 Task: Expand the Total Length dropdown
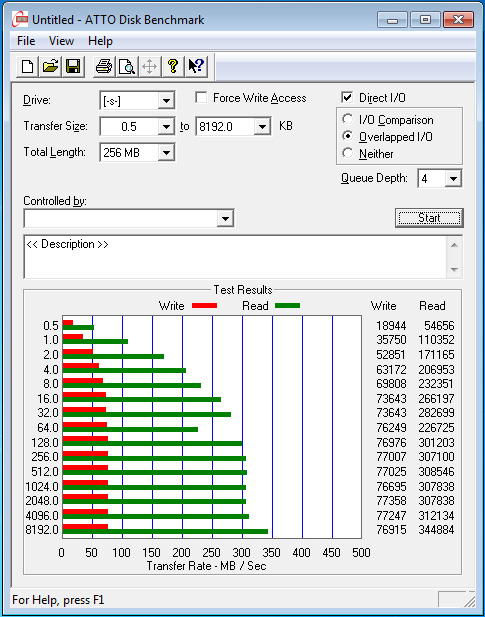tap(166, 153)
